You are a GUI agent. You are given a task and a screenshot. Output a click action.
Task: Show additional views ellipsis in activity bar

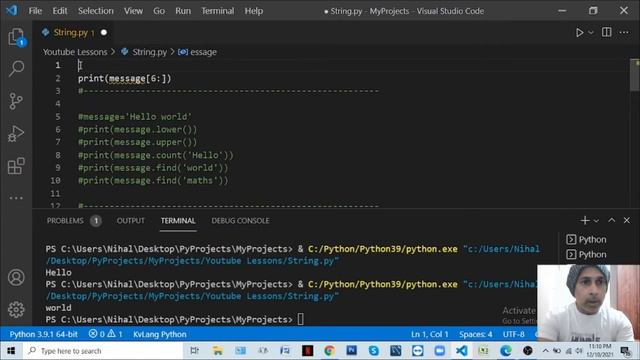coord(16,198)
